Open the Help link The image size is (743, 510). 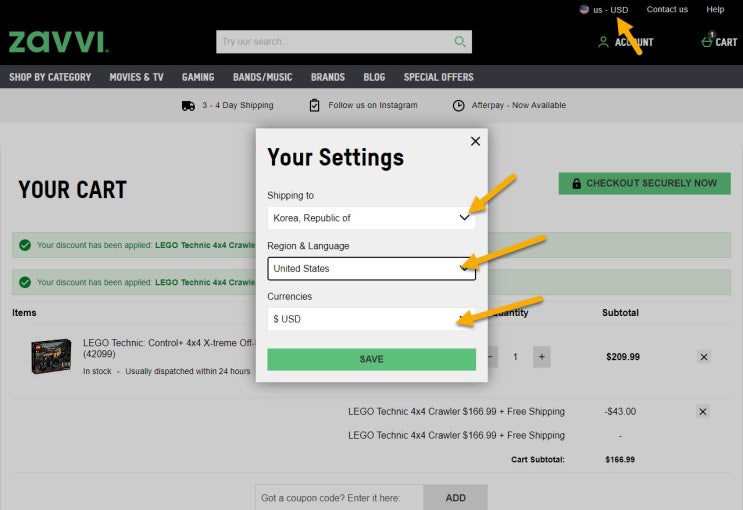point(715,9)
